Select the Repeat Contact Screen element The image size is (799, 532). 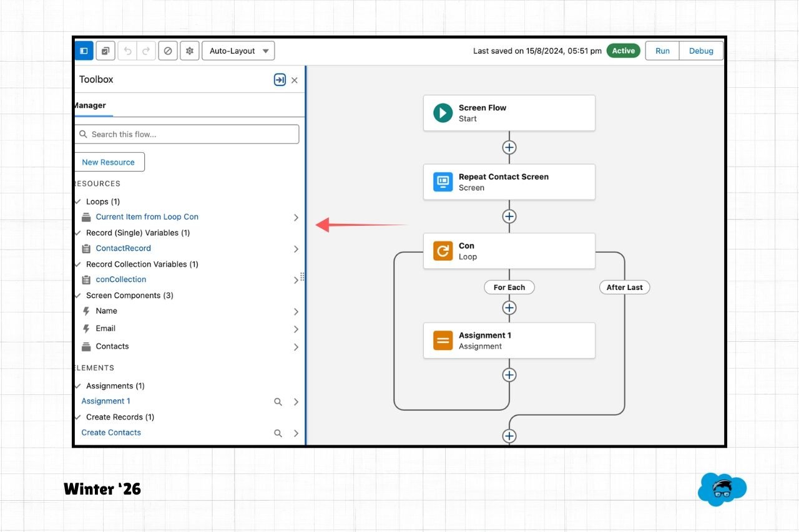coord(509,182)
